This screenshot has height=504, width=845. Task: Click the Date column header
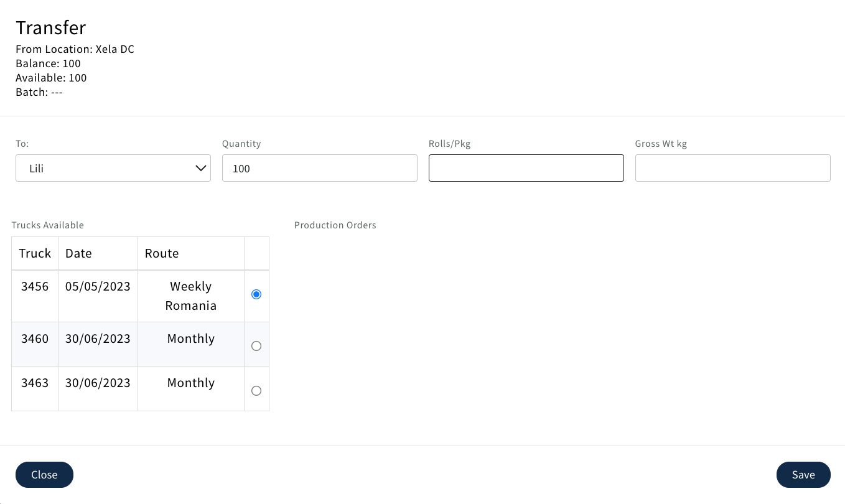(78, 253)
